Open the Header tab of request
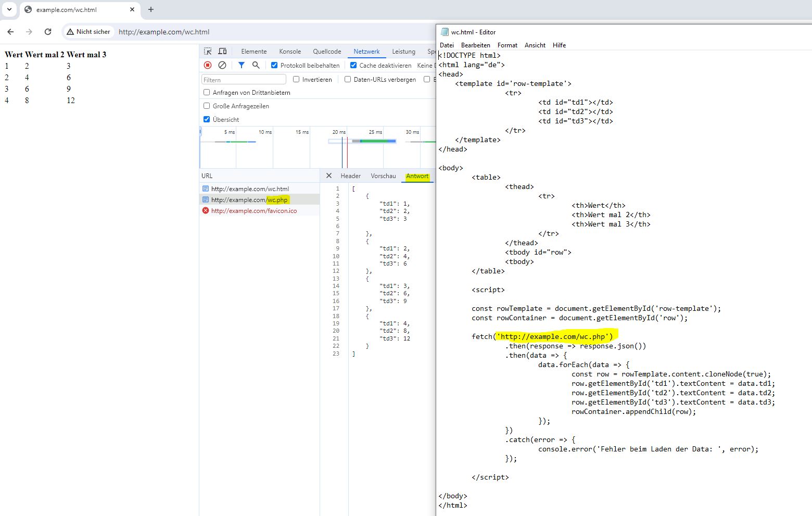The height and width of the screenshot is (516, 812). click(350, 176)
